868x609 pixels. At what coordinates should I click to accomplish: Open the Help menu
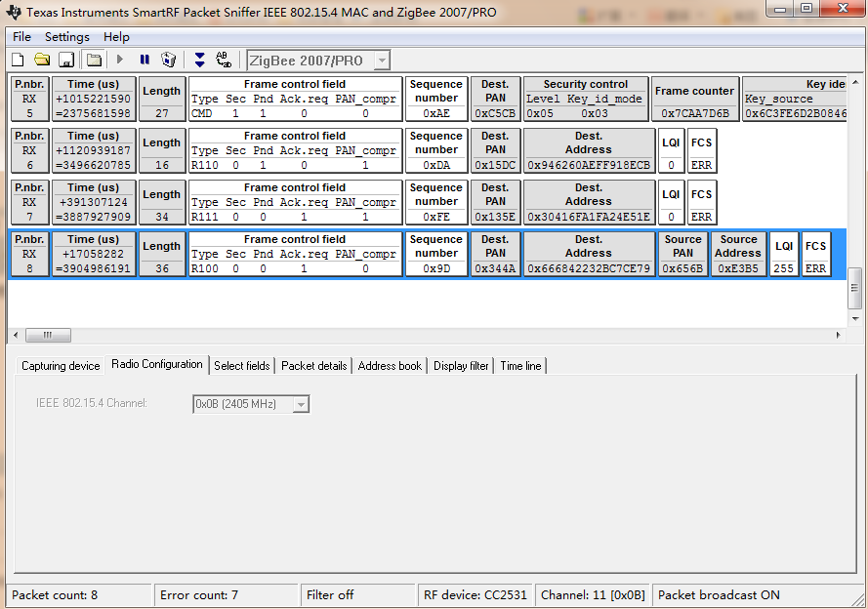point(116,37)
